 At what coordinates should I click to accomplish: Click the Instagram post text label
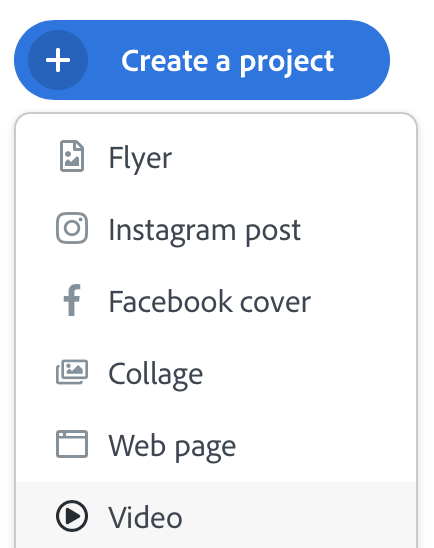click(x=205, y=231)
